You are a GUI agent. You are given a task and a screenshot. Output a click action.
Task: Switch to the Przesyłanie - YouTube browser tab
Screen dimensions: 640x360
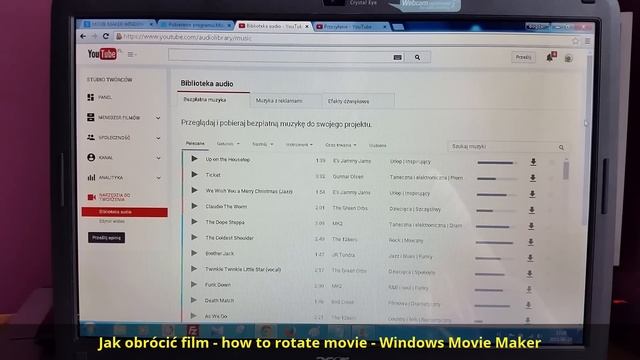pyautogui.click(x=350, y=27)
